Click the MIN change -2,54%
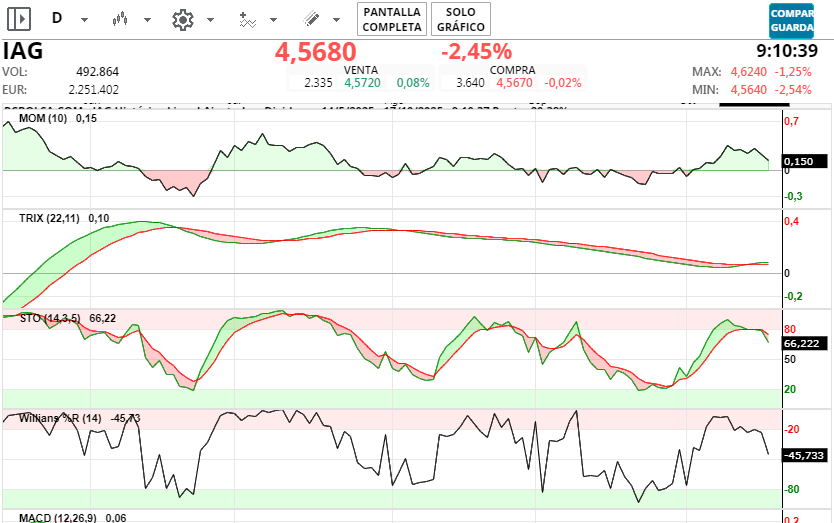Viewport: 834px width, 523px height. 793,90
